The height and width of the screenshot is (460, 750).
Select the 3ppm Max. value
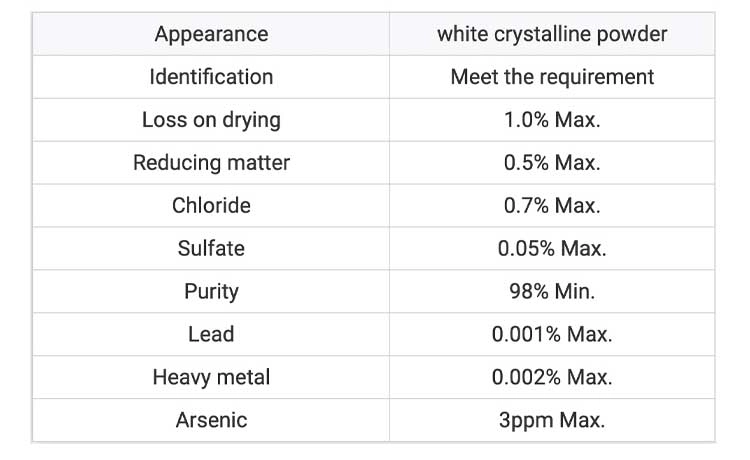(x=552, y=420)
